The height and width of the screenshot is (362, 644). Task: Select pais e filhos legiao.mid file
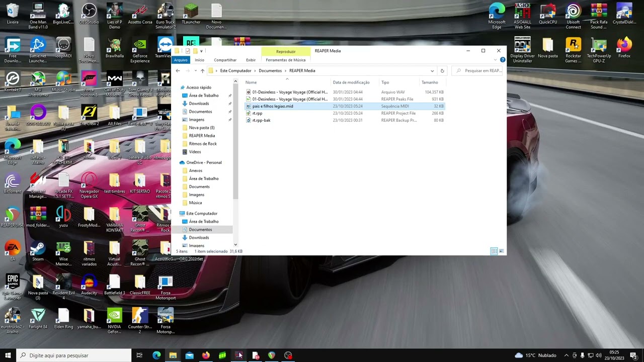click(x=345, y=106)
